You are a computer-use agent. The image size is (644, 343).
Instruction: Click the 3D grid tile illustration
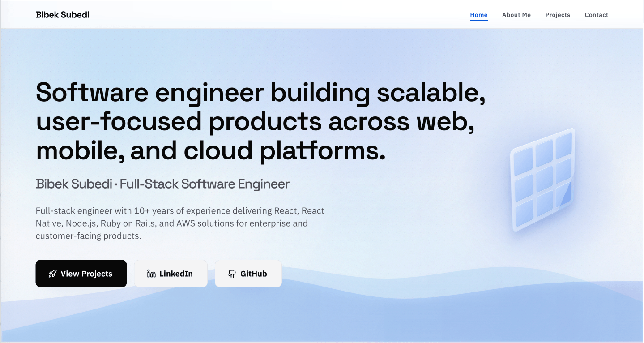tap(542, 180)
